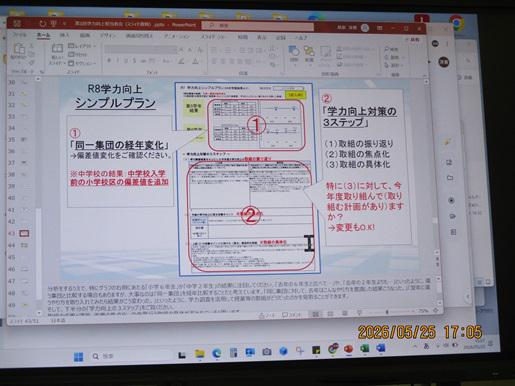
Task: Open File Explorer from the taskbar
Action: 200,354
